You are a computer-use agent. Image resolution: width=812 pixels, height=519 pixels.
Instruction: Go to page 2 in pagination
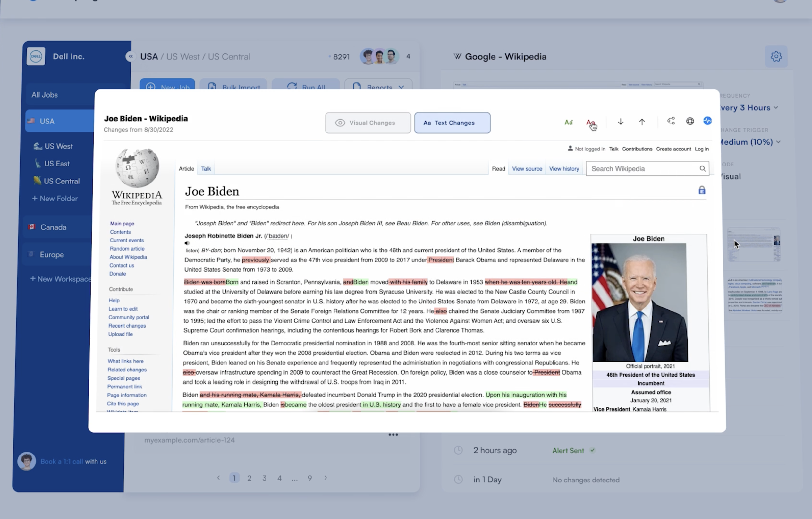[x=249, y=478]
